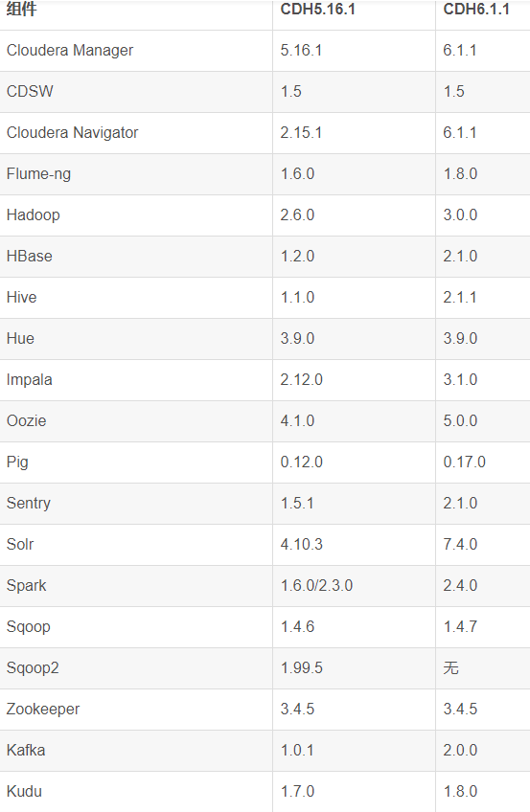Select the Impala 2.12.0 version cell
Screen dimensions: 530x812
coord(302,379)
